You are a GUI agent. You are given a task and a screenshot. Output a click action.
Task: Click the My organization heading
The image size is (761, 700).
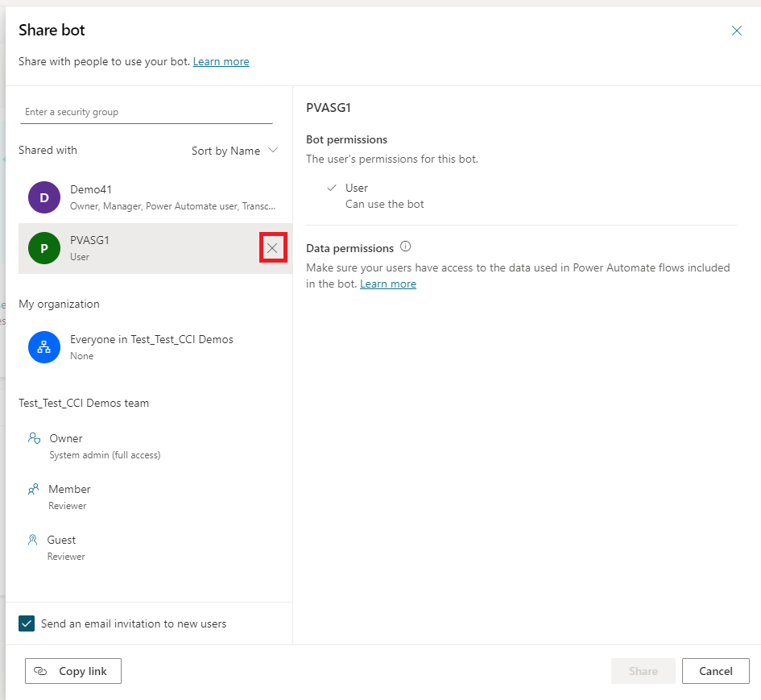click(x=60, y=304)
